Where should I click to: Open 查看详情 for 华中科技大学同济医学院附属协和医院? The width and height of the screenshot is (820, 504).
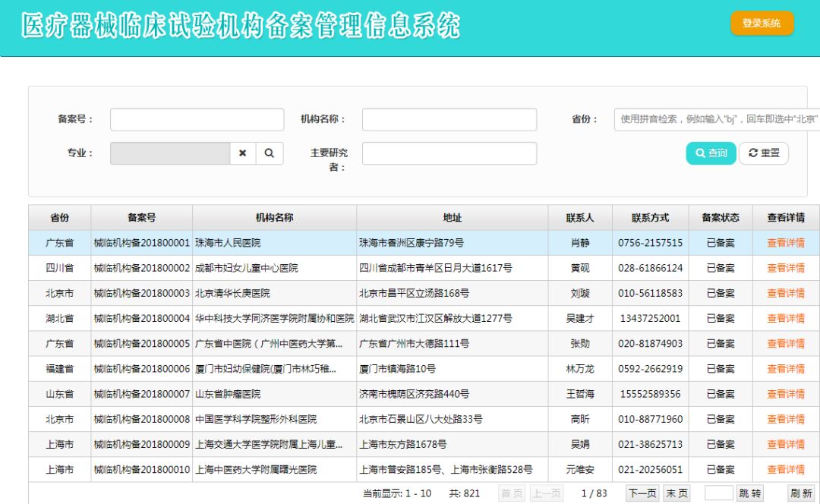tap(786, 318)
